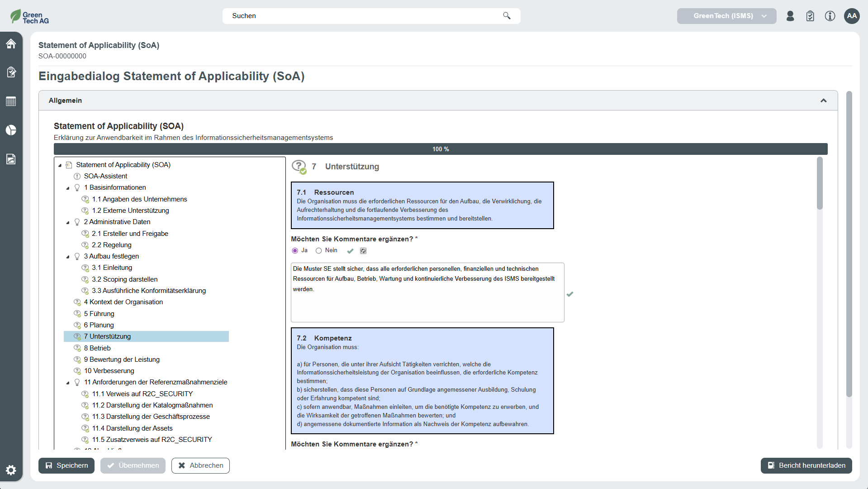This screenshot has height=489, width=868.
Task: Click the info icon in the header
Action: click(x=830, y=16)
